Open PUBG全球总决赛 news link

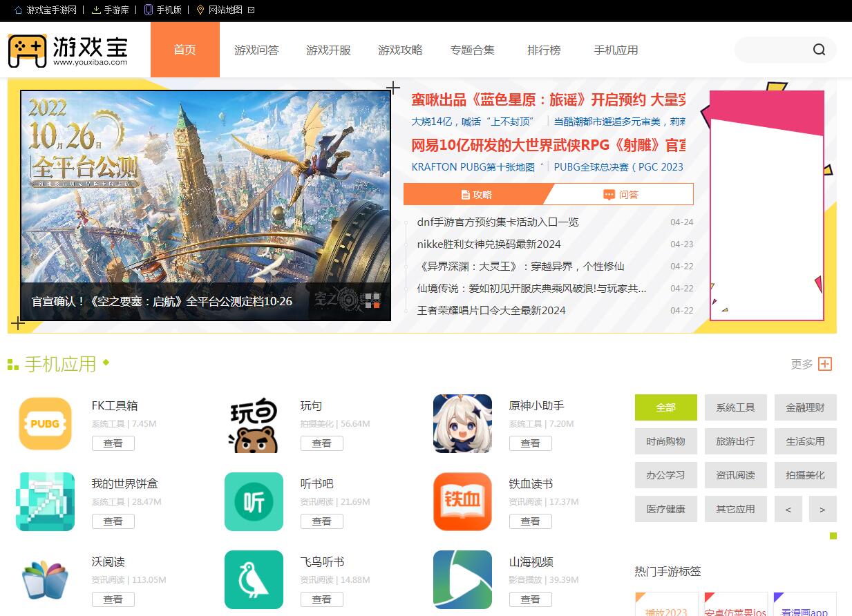pos(618,167)
